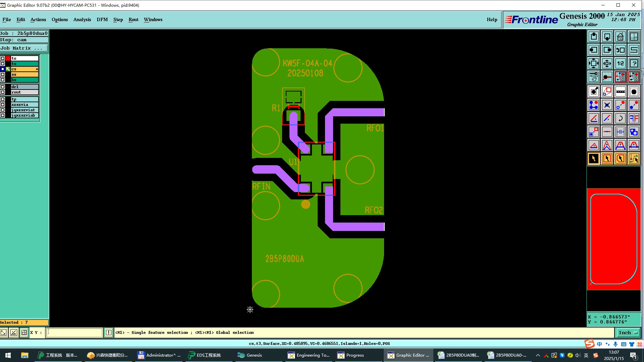
Task: Toggle display checkbox for drl layer
Action: click(x=3, y=87)
